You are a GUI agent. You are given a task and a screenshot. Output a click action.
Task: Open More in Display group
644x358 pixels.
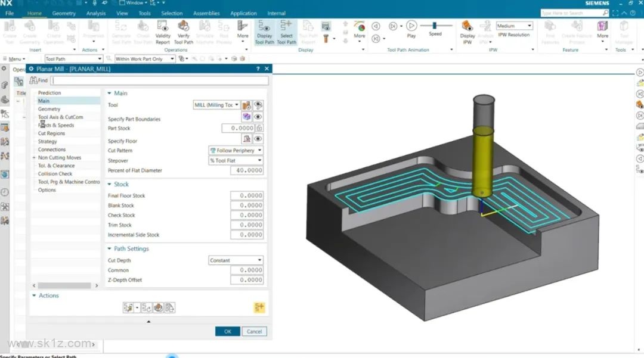coord(360,31)
